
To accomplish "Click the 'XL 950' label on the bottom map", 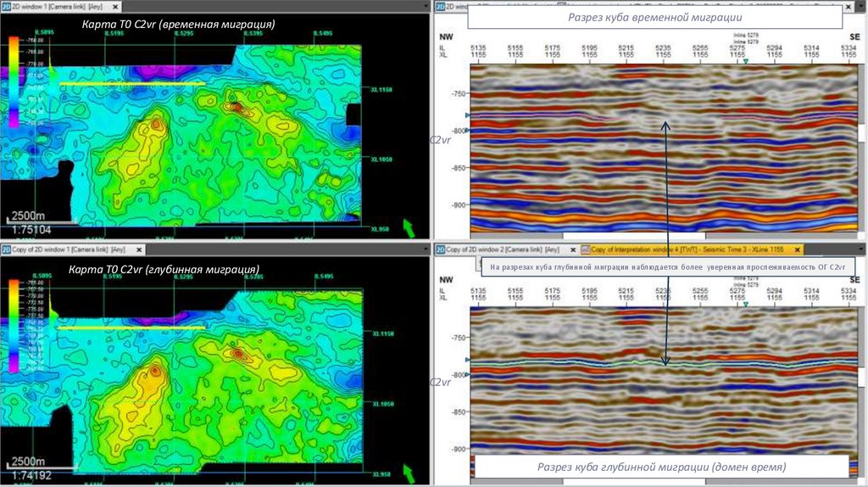I will (x=381, y=474).
